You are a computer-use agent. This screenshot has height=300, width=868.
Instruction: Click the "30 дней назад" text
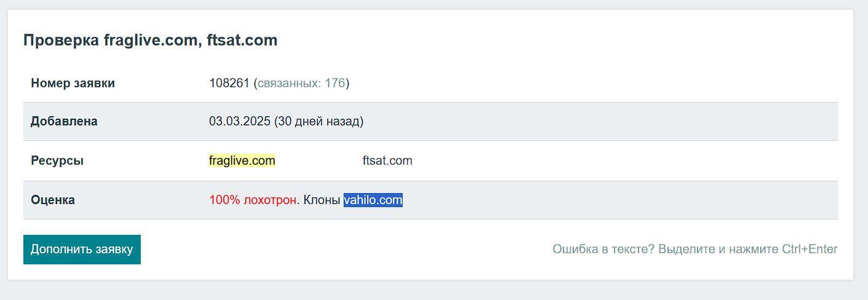pyautogui.click(x=318, y=122)
